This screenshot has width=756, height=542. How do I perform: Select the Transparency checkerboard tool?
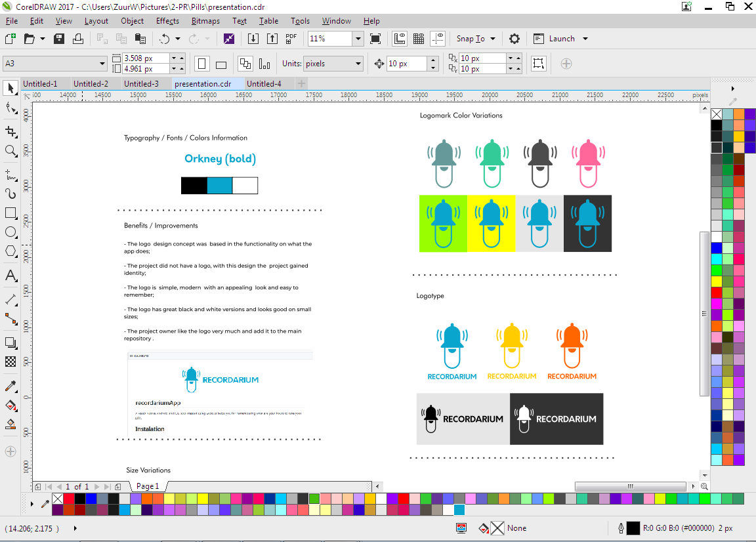[10, 362]
